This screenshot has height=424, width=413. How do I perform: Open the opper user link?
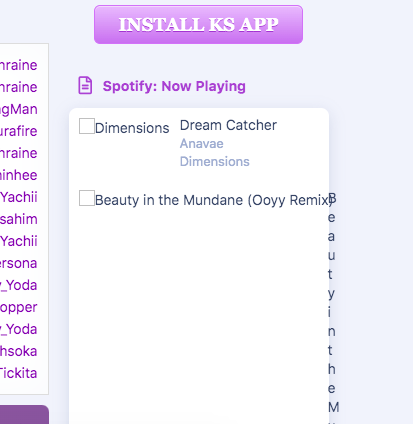[19, 307]
